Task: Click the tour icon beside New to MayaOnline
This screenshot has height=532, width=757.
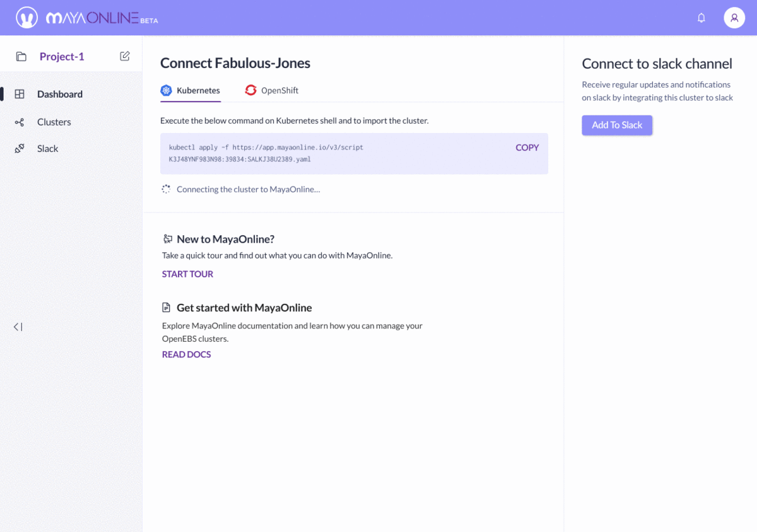Action: point(167,239)
